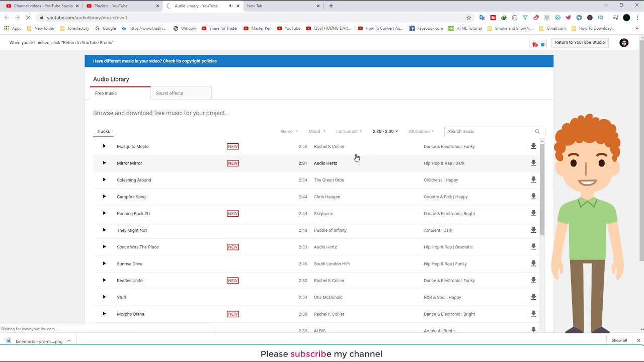This screenshot has height=362, width=644.
Task: Download the Mosquito Mojito track
Action: (x=533, y=146)
